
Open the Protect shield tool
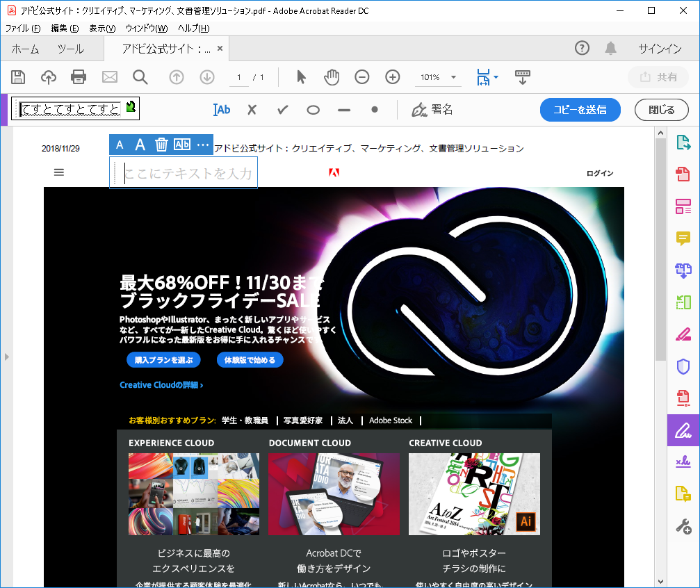point(683,366)
